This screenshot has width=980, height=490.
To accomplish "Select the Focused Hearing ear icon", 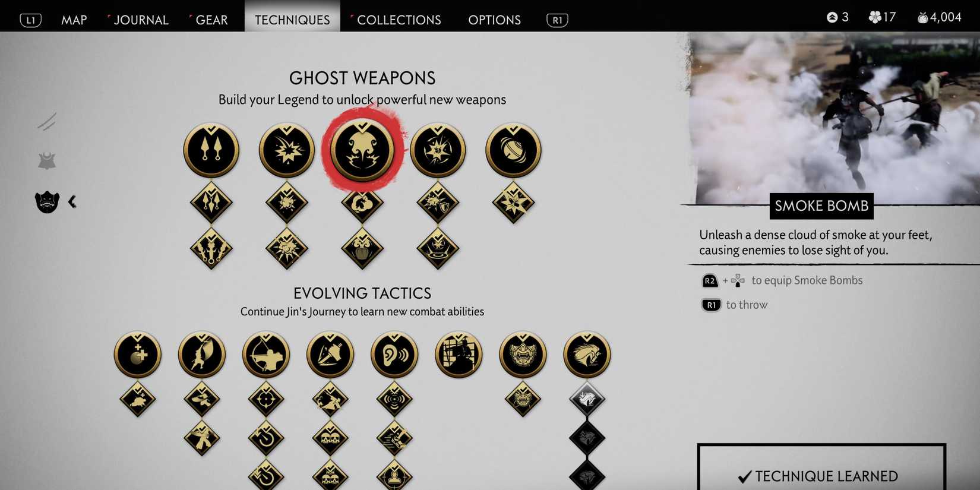I will [394, 355].
